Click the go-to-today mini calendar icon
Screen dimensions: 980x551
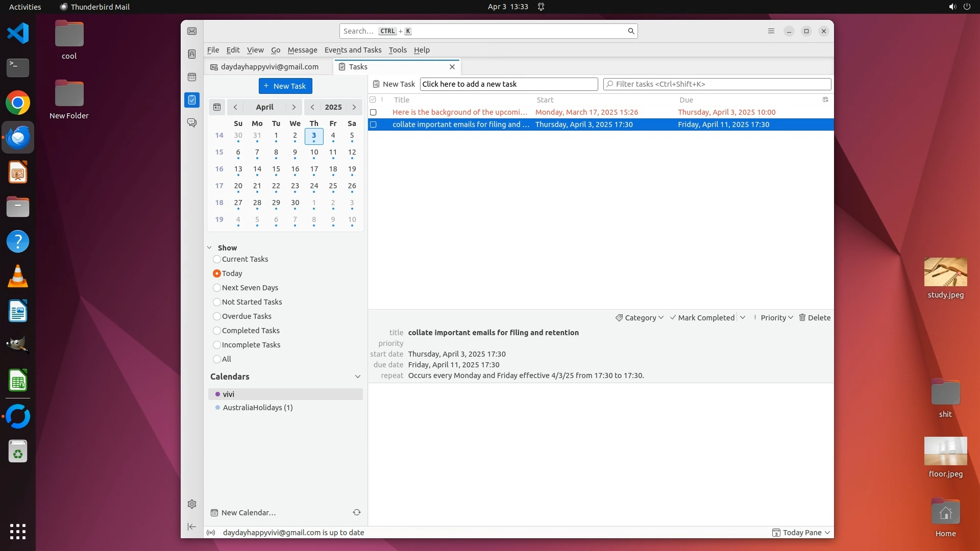217,107
